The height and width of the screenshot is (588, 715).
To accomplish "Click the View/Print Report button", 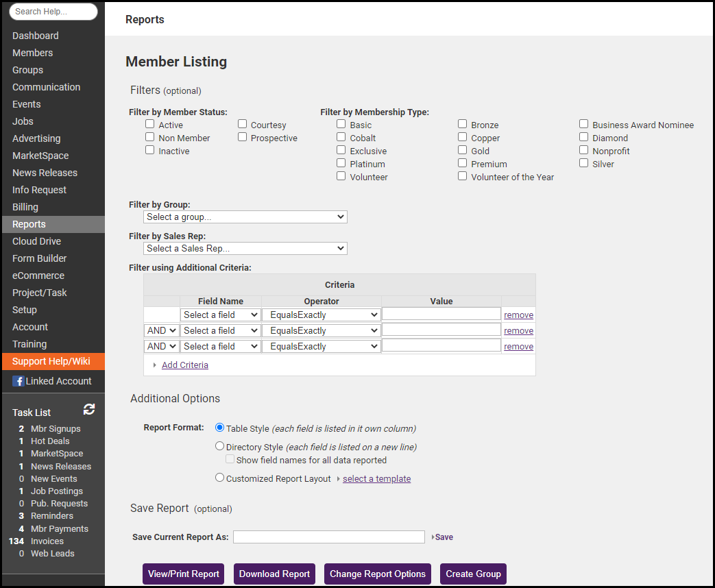I will (184, 574).
